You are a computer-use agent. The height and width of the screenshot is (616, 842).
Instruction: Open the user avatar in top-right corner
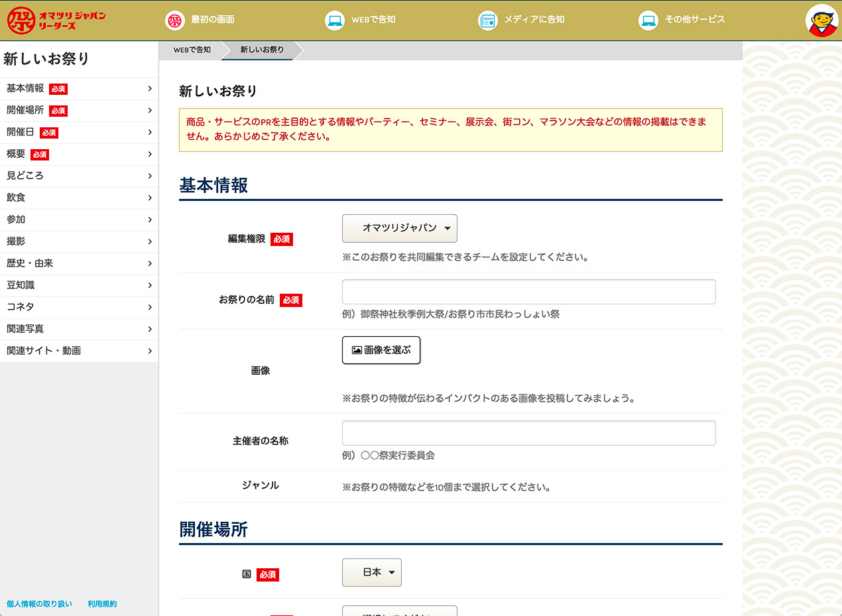click(x=821, y=21)
